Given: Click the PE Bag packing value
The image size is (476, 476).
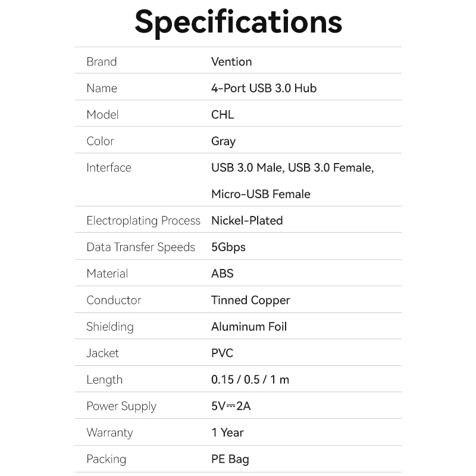Looking at the screenshot, I should coord(230,459).
